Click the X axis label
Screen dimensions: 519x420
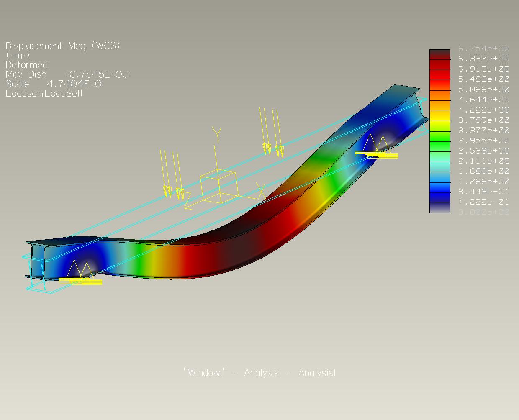261,192
